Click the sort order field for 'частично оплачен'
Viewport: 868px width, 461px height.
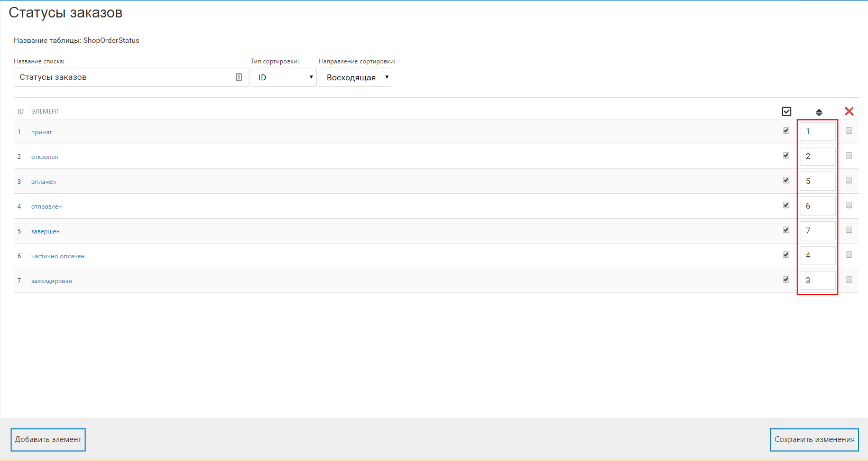(x=817, y=256)
